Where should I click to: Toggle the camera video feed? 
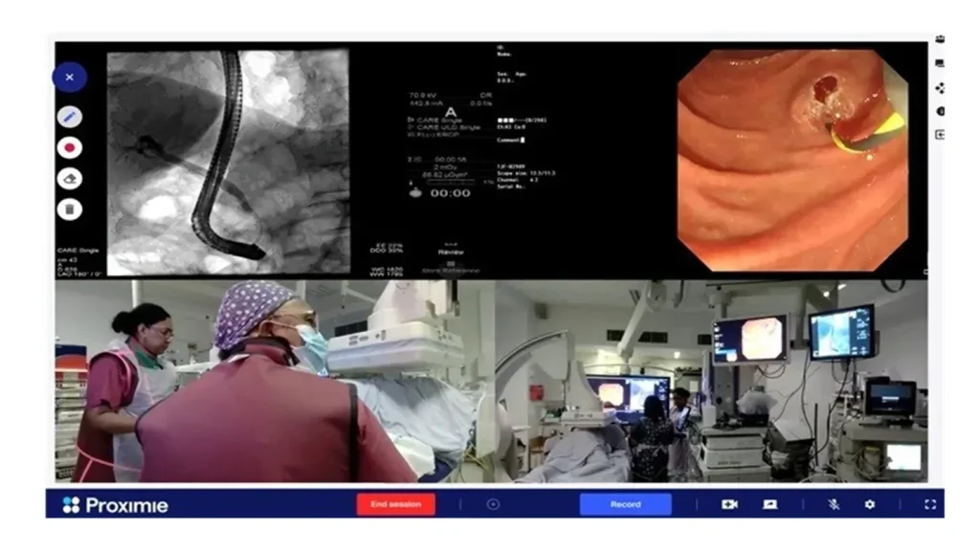click(x=729, y=504)
